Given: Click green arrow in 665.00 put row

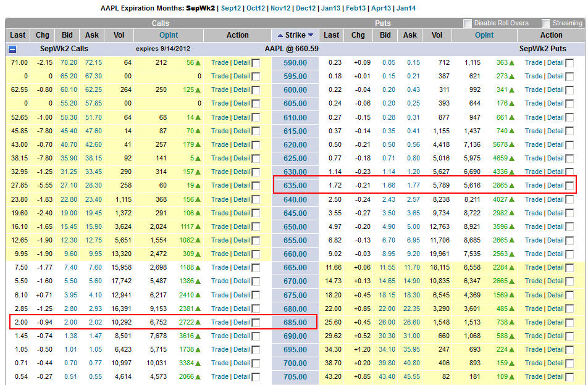Looking at the screenshot, I should click(512, 268).
